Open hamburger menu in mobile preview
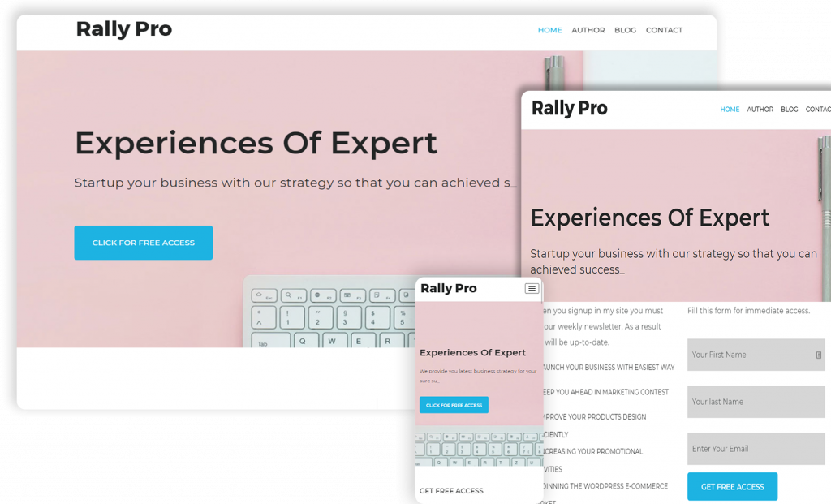This screenshot has width=831, height=504. tap(532, 288)
